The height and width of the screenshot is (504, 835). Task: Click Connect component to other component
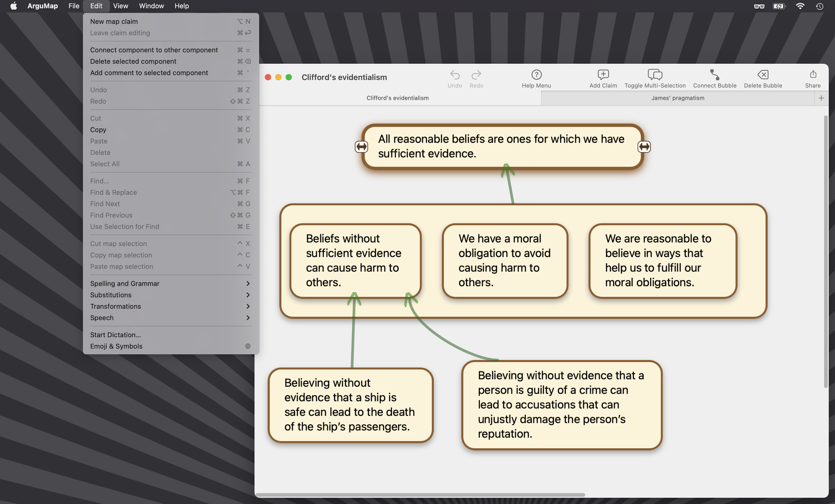click(x=154, y=50)
